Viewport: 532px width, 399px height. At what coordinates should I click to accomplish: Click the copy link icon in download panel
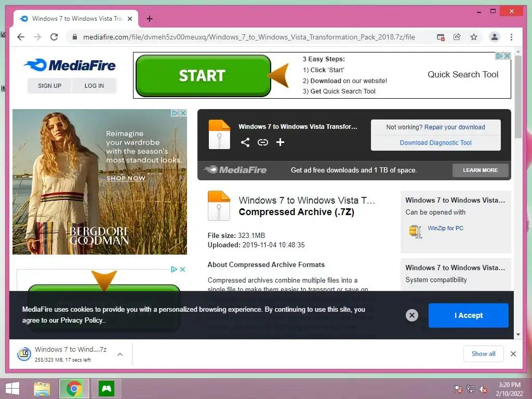point(262,142)
